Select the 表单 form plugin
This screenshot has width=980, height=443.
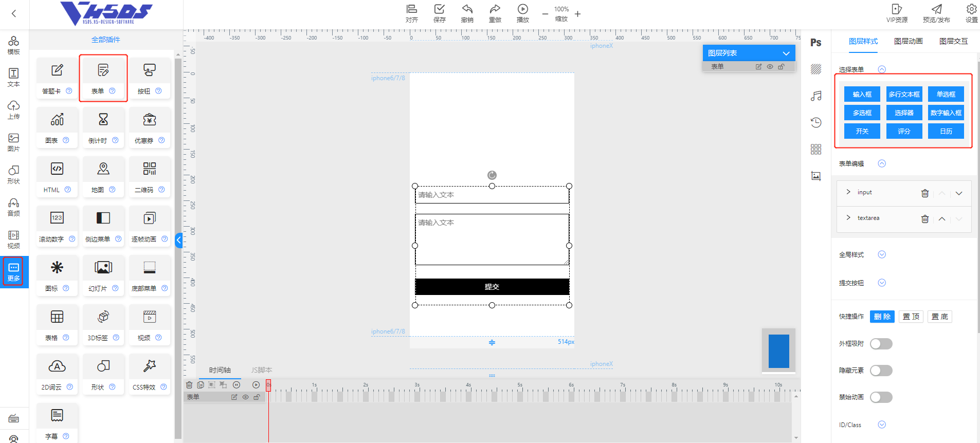103,79
